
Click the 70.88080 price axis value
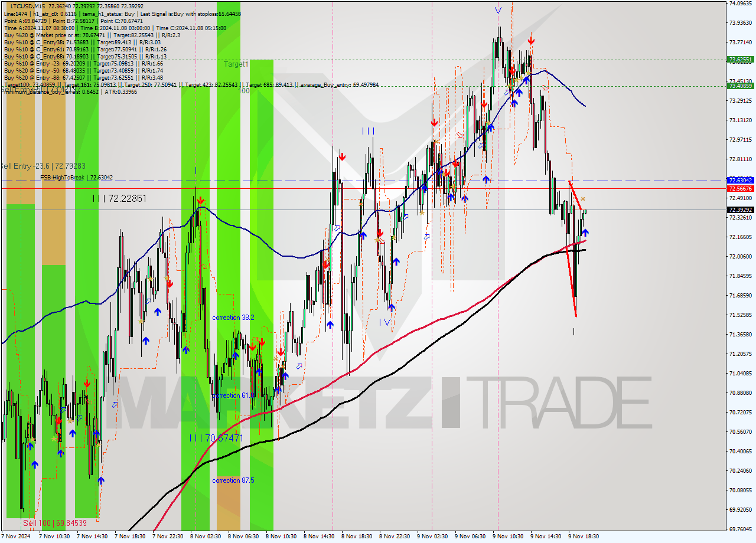click(x=741, y=393)
